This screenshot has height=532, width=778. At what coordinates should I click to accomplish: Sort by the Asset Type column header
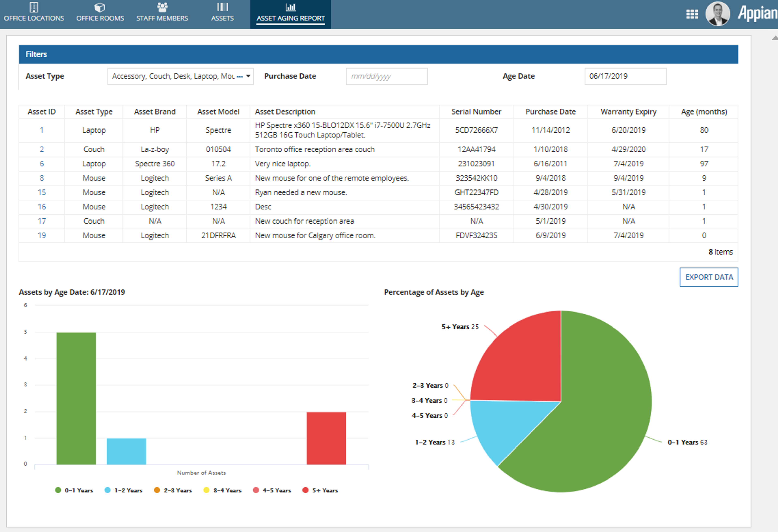coord(94,112)
